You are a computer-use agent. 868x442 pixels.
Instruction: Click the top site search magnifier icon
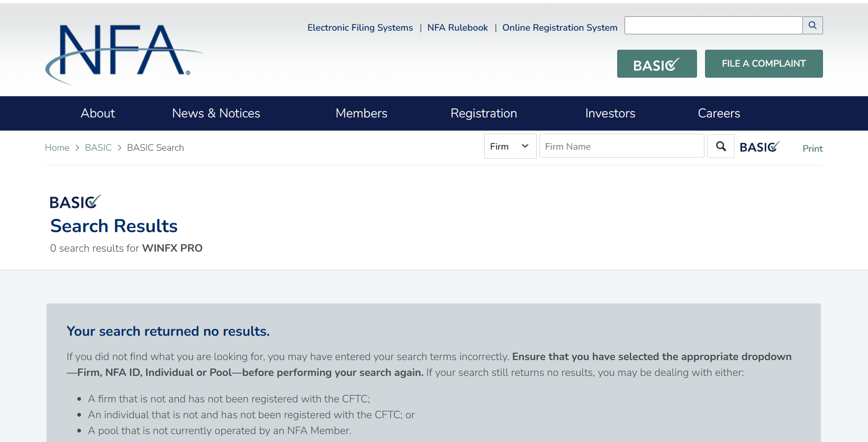812,25
